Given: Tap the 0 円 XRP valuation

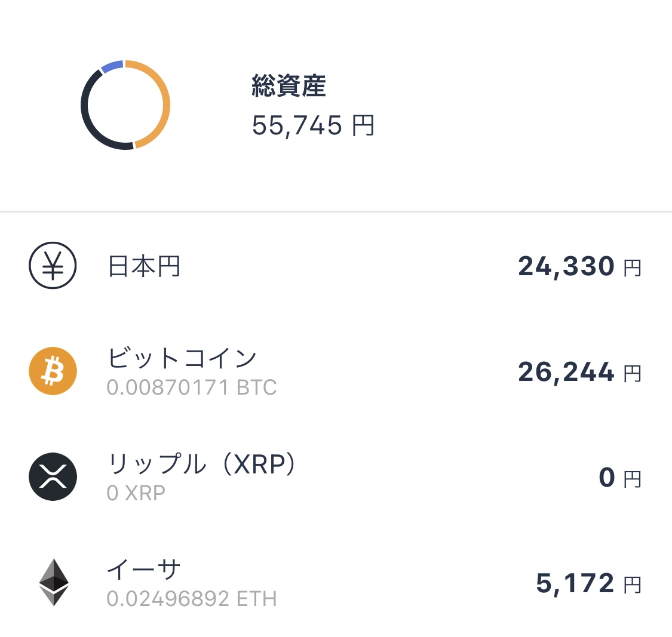Looking at the screenshot, I should [619, 478].
